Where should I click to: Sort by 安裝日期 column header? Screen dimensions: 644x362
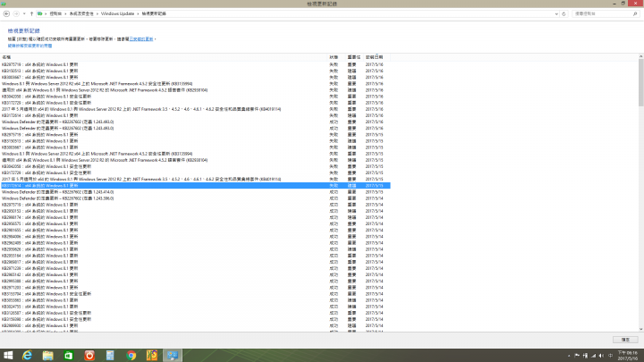point(377,57)
